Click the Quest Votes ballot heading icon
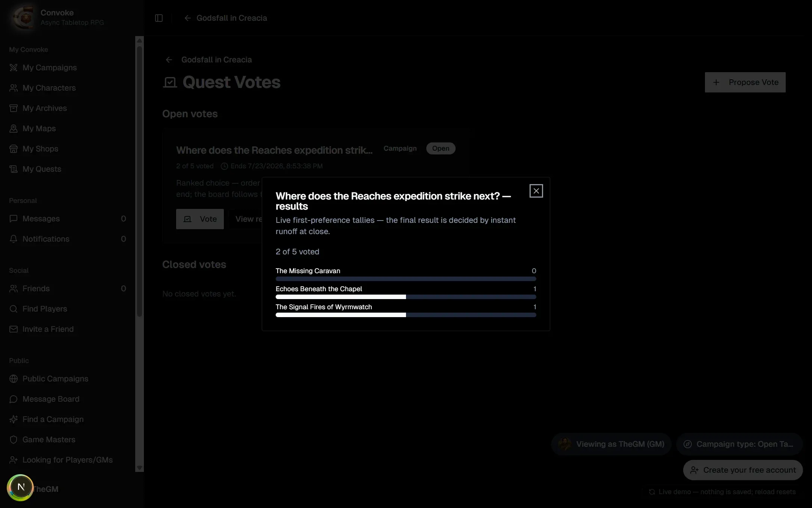 point(170,82)
